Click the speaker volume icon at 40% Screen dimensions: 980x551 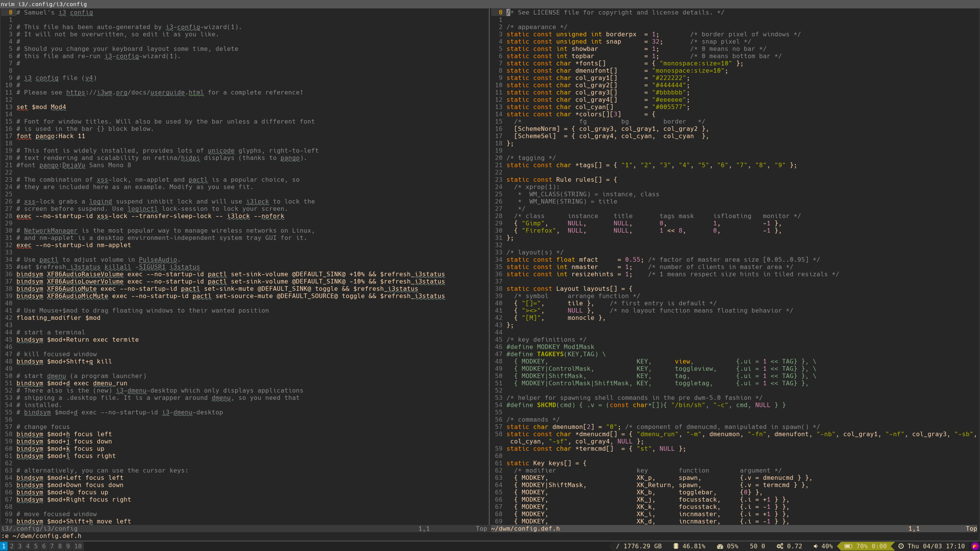point(815,546)
